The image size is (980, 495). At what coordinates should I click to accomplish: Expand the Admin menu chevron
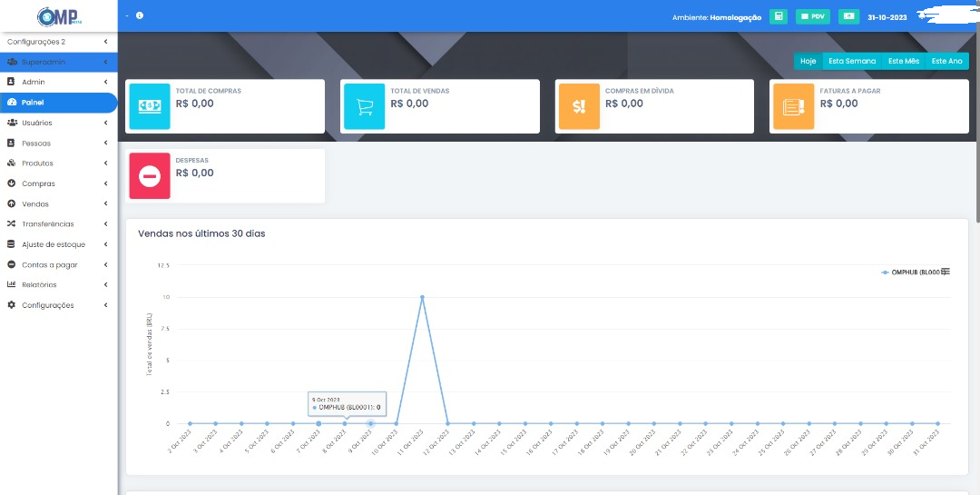tap(105, 82)
